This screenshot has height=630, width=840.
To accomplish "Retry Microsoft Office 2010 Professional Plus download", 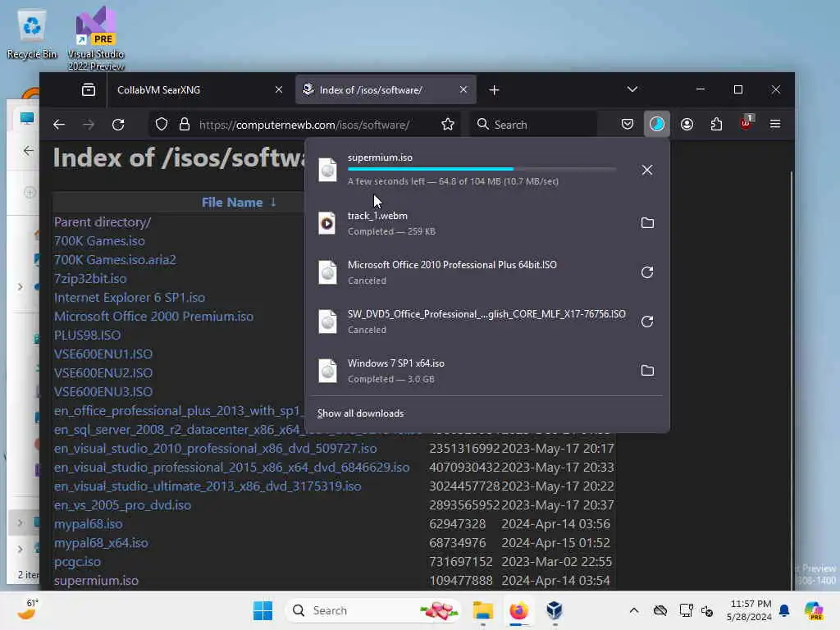I will pyautogui.click(x=647, y=272).
